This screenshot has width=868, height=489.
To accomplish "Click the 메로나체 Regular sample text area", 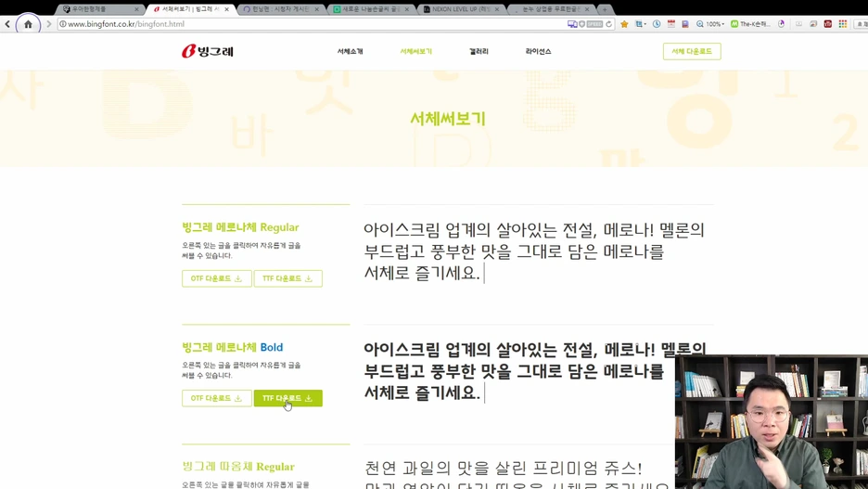I will click(x=533, y=251).
